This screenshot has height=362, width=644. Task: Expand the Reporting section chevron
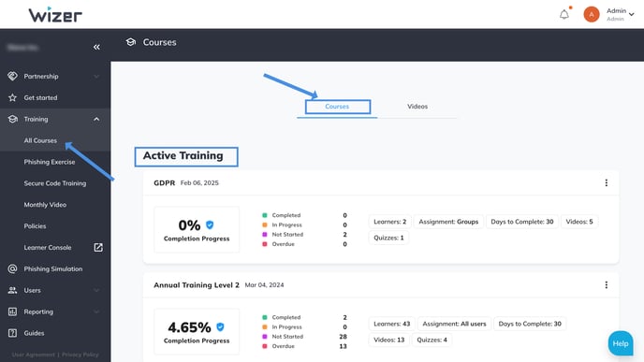[96, 311]
